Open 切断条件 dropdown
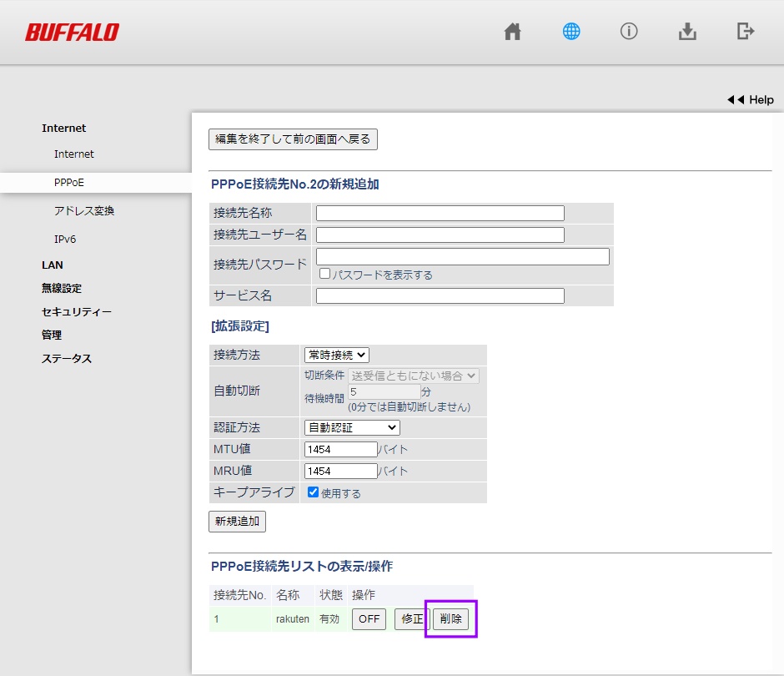 [414, 376]
